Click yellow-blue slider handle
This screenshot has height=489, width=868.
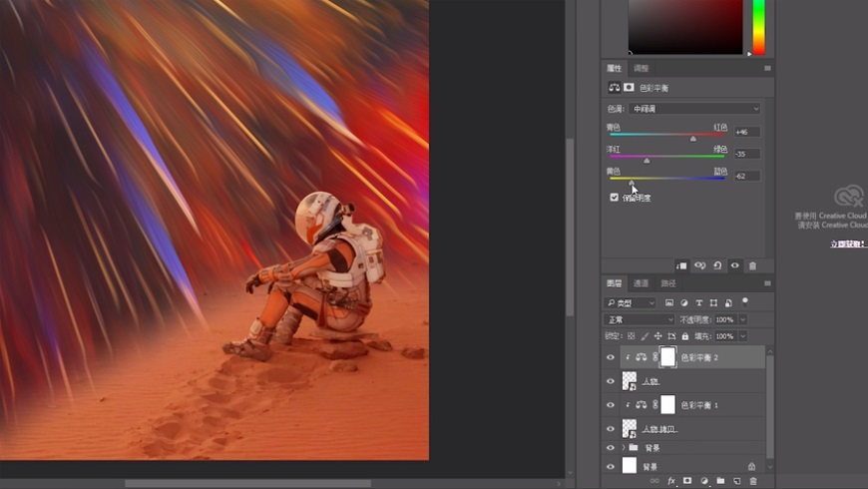point(632,183)
